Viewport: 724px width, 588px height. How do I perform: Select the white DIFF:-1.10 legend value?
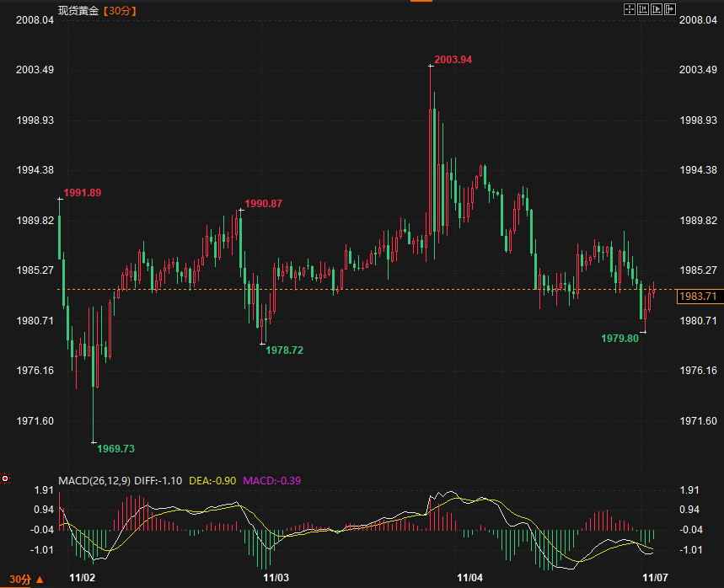[158, 481]
